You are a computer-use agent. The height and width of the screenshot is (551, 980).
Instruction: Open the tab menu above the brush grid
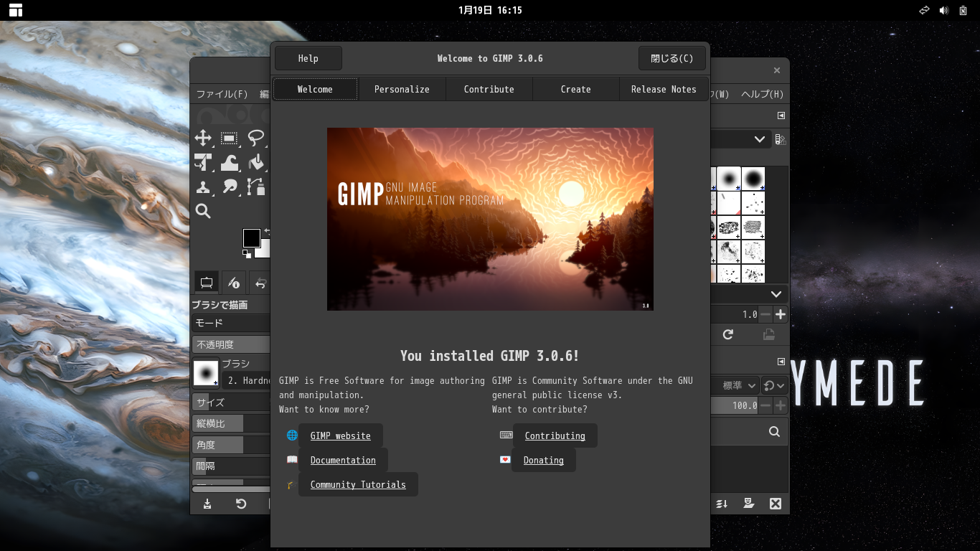[x=781, y=116]
